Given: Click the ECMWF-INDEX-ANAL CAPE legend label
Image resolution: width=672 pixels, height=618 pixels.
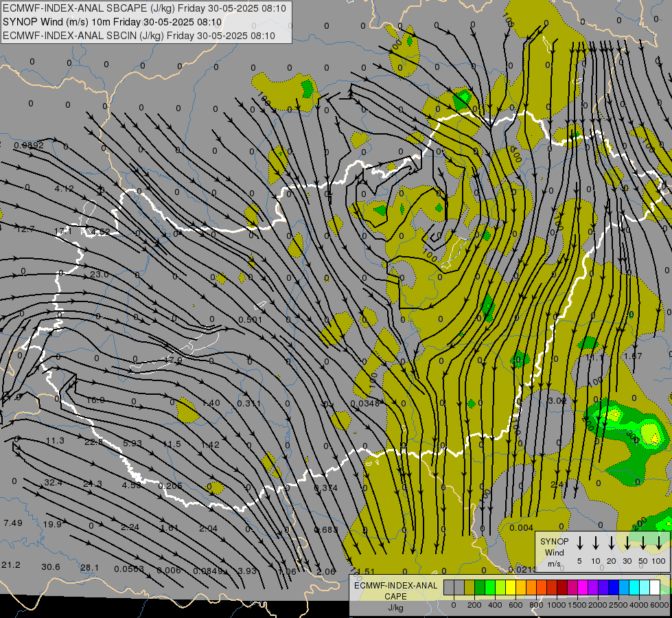Looking at the screenshot, I should [395, 591].
